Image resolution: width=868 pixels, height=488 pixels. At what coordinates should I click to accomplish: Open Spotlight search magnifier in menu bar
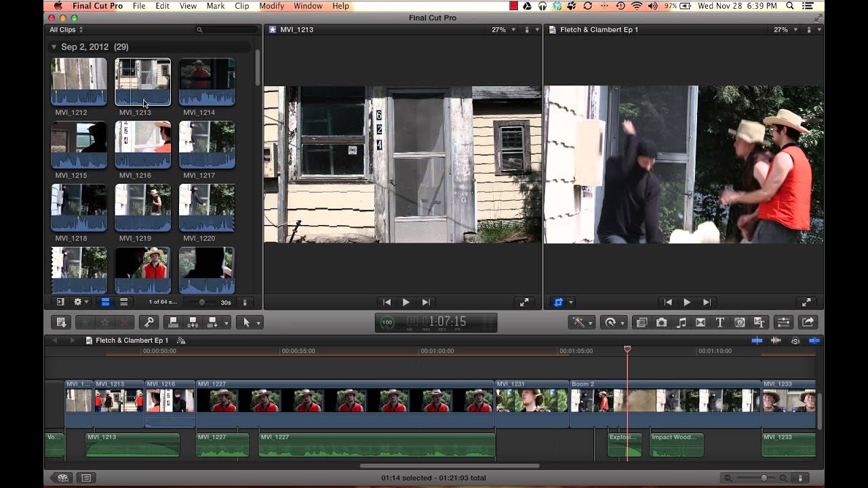790,6
